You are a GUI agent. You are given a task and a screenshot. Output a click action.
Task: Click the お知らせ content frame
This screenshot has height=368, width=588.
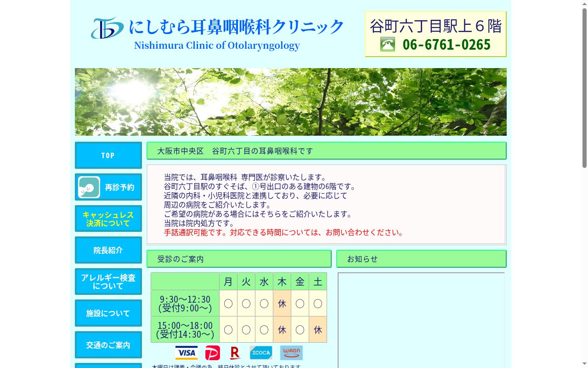tap(421, 320)
